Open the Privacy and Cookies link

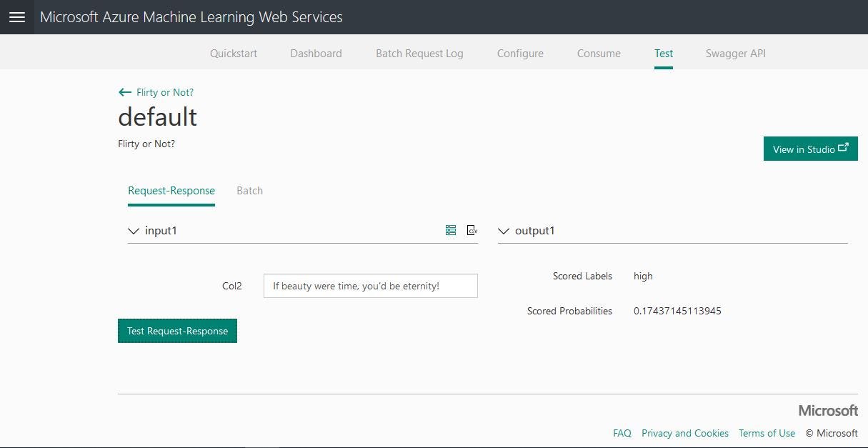685,433
